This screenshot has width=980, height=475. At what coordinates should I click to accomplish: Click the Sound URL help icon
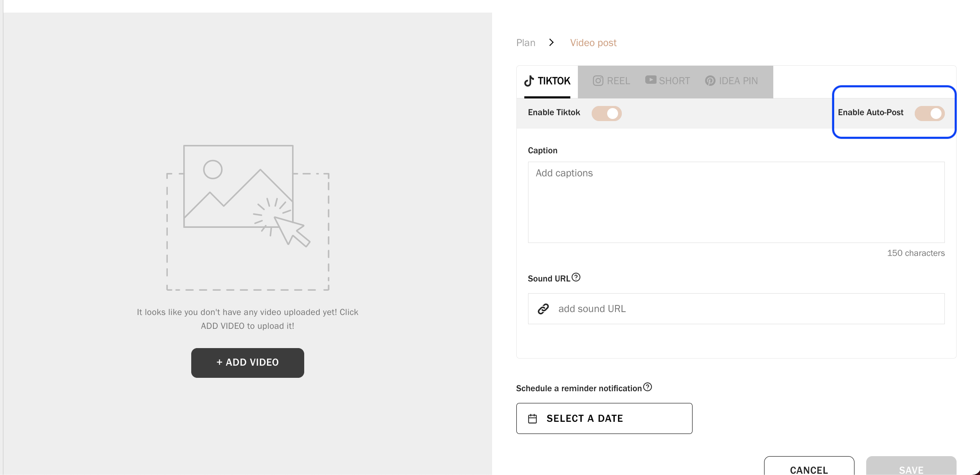coord(576,277)
